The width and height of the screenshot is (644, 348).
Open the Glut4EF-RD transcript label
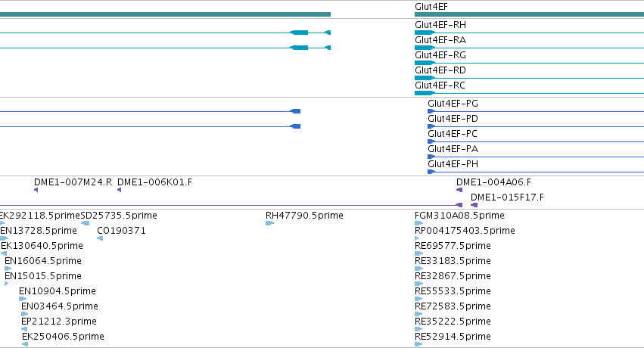[x=440, y=70]
